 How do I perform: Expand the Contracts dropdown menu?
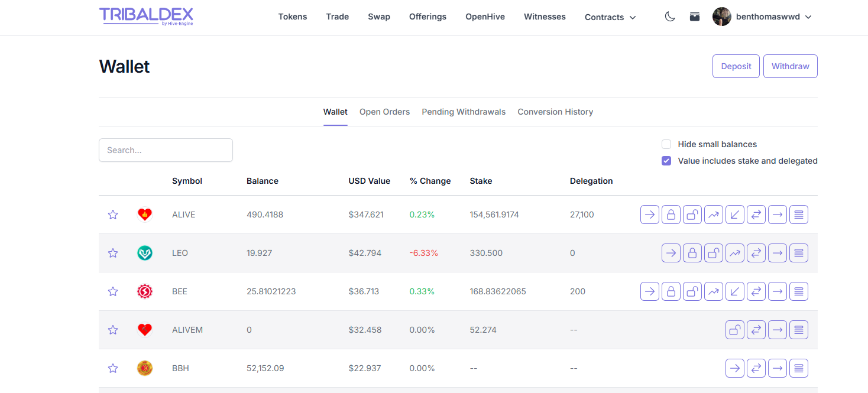click(610, 17)
